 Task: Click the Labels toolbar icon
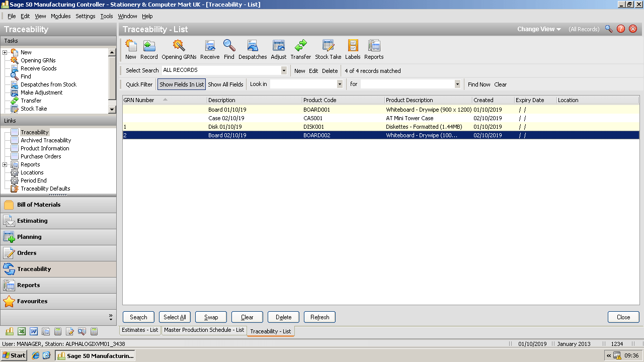[353, 49]
